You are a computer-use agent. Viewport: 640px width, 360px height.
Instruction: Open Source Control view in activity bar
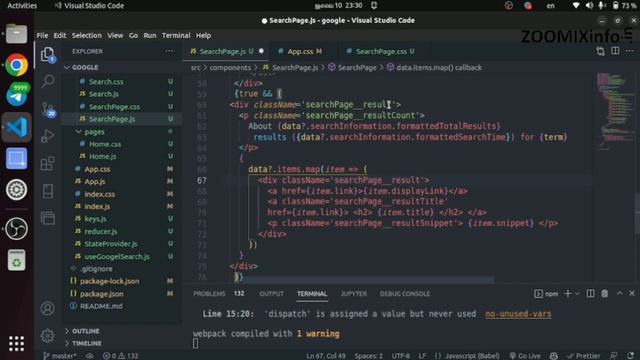click(48, 109)
